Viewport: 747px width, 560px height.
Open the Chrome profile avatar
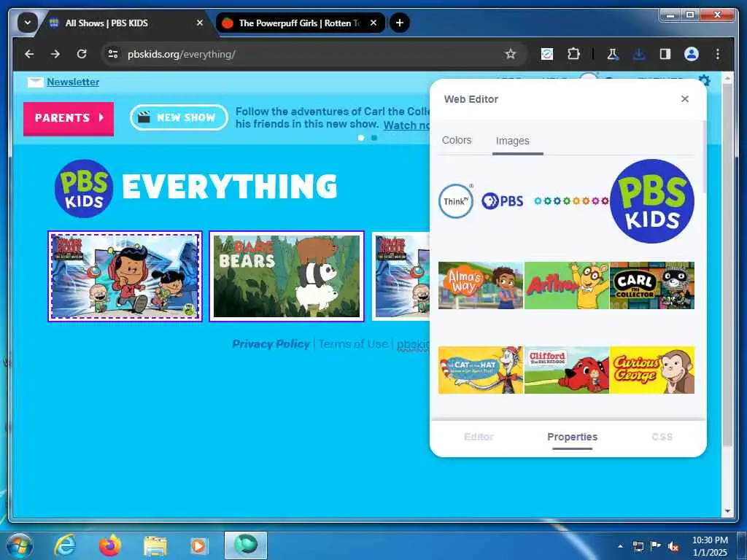coord(692,54)
